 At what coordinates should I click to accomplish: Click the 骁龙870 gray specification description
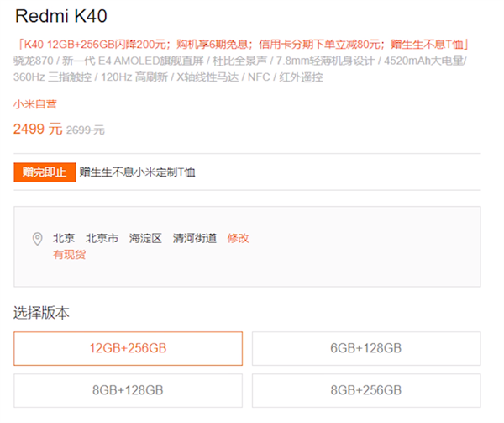tap(239, 69)
